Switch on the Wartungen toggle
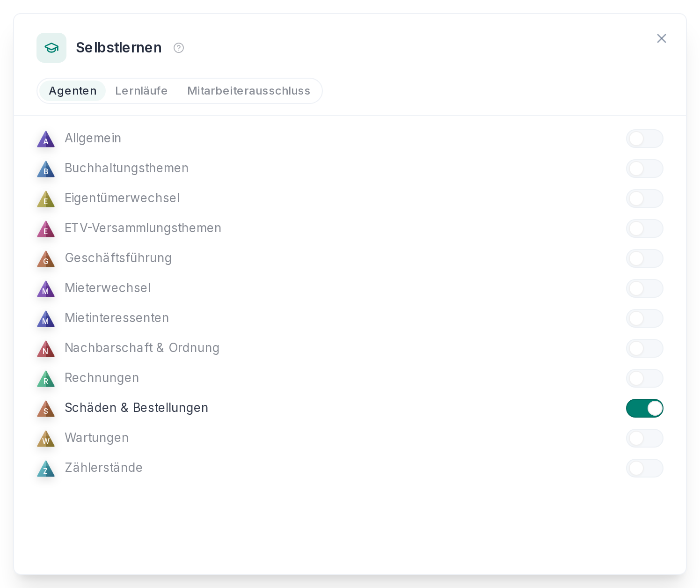 (x=645, y=438)
